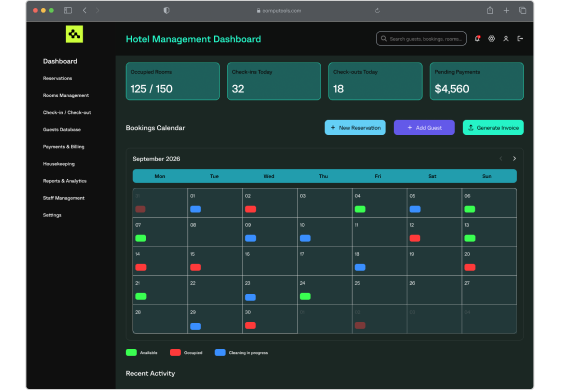Screen dimensions: 561x390
Task: Click the blue marker on September 23
Action: tap(250, 297)
